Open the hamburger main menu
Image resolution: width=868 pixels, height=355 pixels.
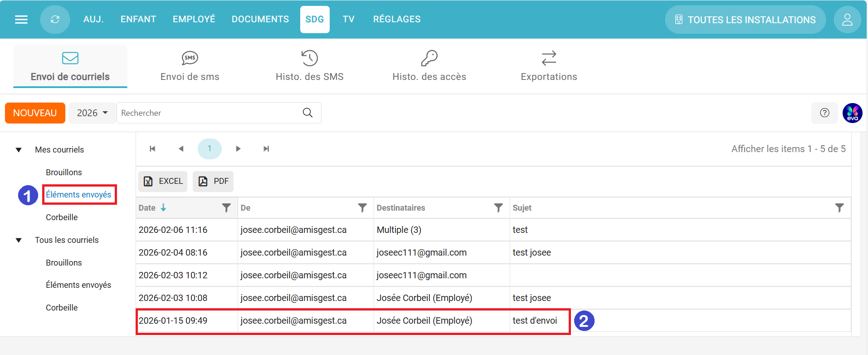pos(21,20)
